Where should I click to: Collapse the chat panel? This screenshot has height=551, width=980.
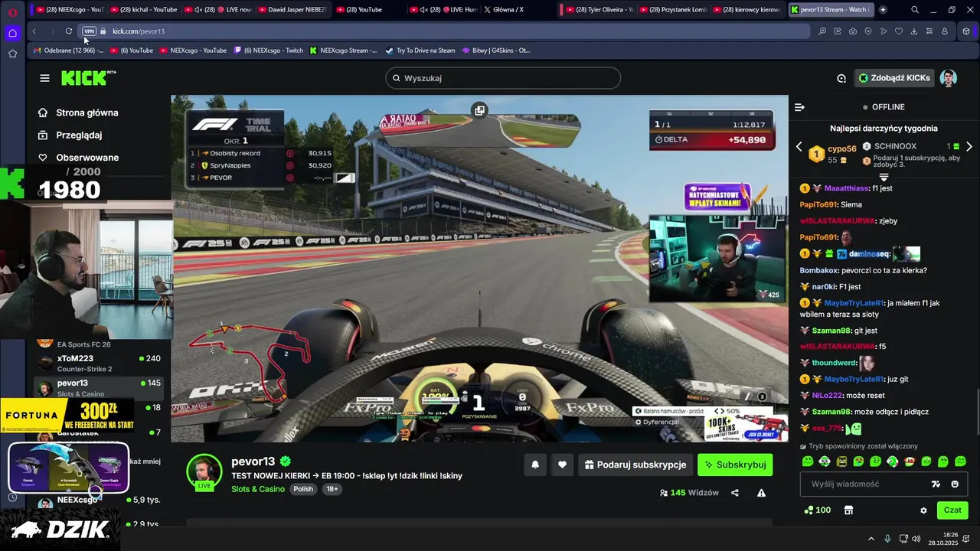pos(799,107)
